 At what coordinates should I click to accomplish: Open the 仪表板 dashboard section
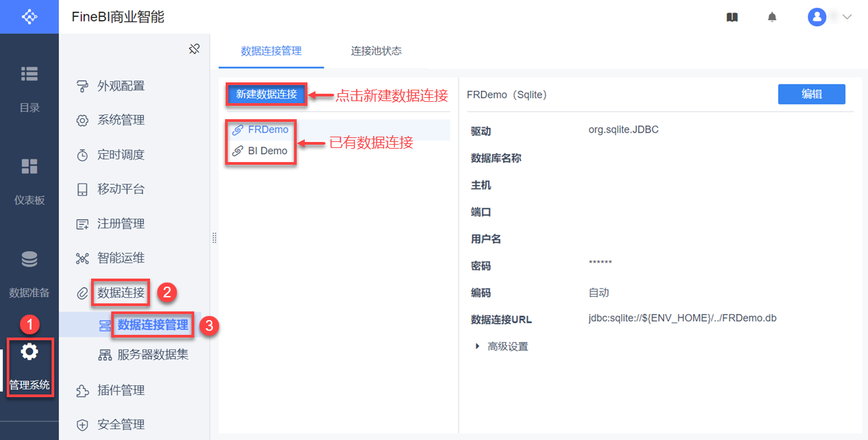pos(29,180)
